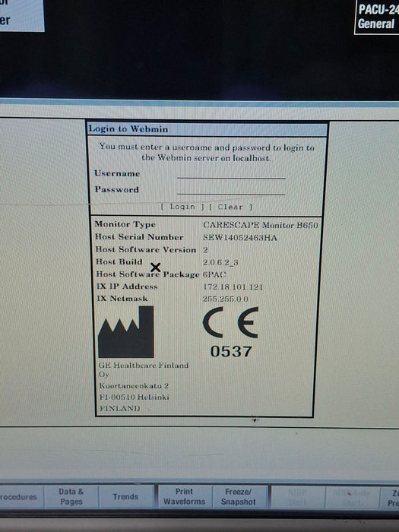The height and width of the screenshot is (532, 399).
Task: Click the 'IX Netmask' label
Action: click(122, 299)
